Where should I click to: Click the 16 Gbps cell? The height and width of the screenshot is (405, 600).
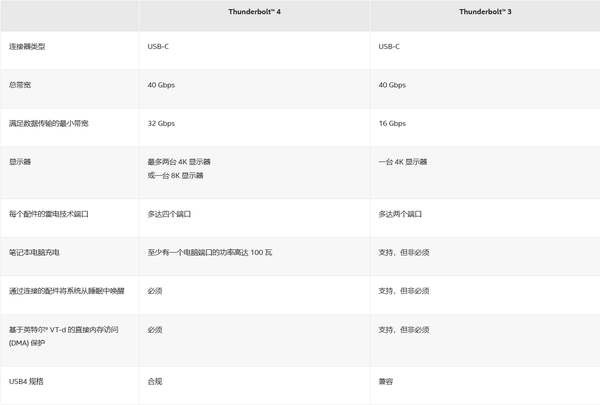tap(392, 123)
